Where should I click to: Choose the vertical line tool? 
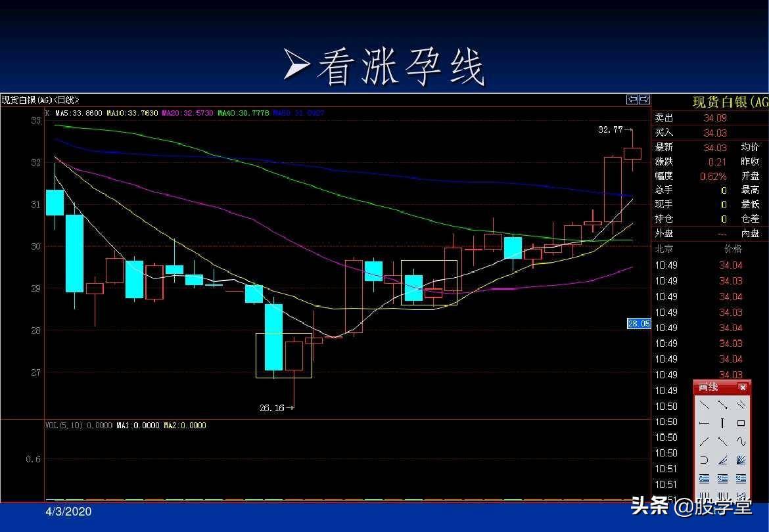click(722, 423)
